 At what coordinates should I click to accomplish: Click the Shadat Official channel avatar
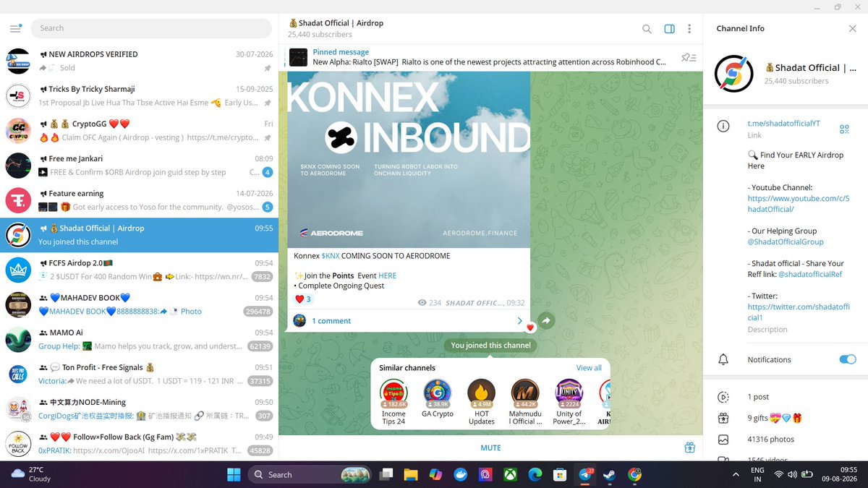coord(734,74)
